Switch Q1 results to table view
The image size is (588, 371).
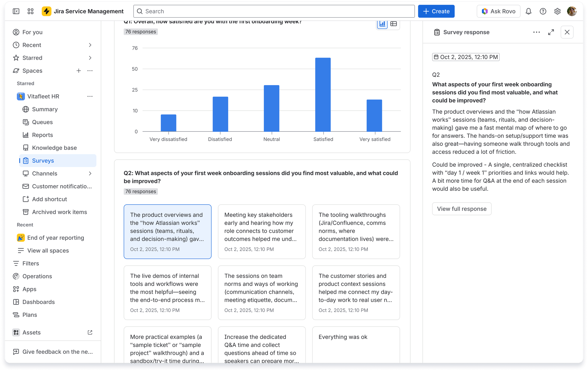[x=394, y=24]
